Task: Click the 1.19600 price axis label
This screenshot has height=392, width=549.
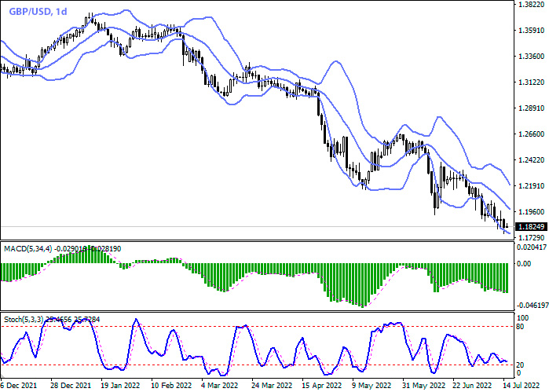Action: [x=532, y=212]
